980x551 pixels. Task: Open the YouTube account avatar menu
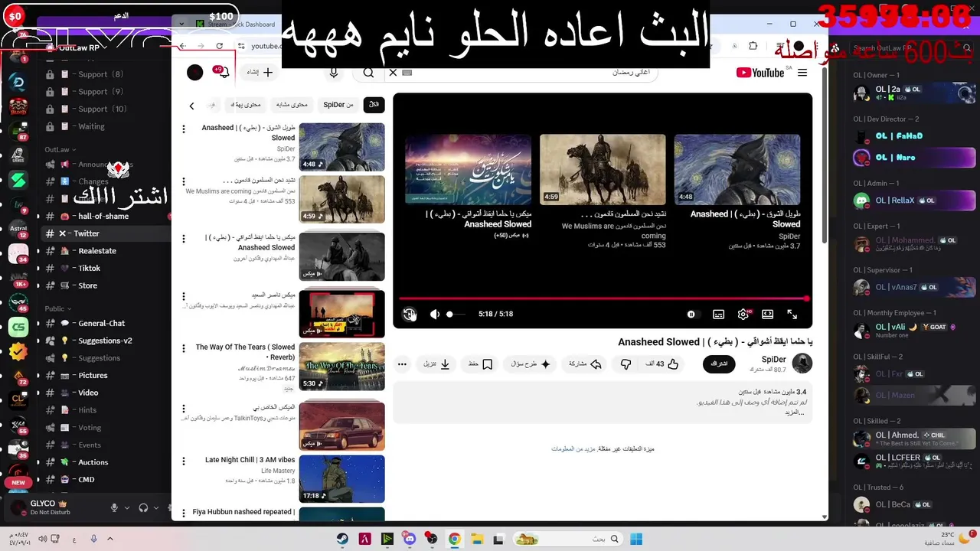coord(195,73)
